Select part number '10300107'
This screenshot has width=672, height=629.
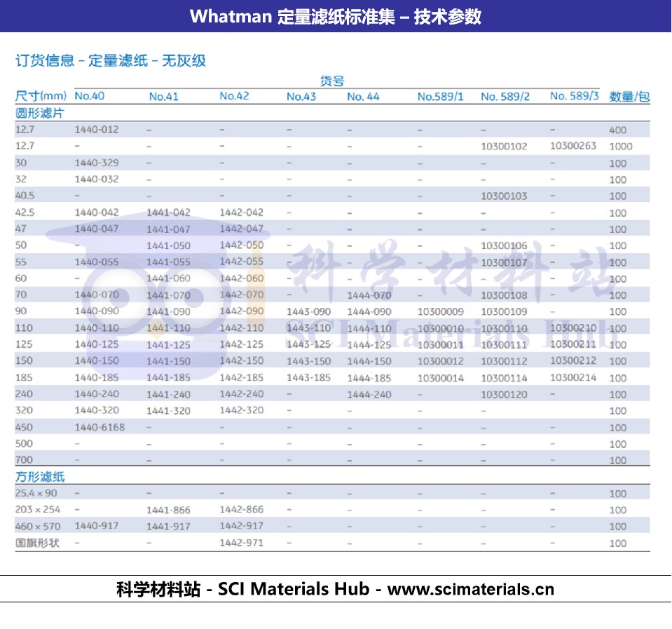click(x=504, y=262)
